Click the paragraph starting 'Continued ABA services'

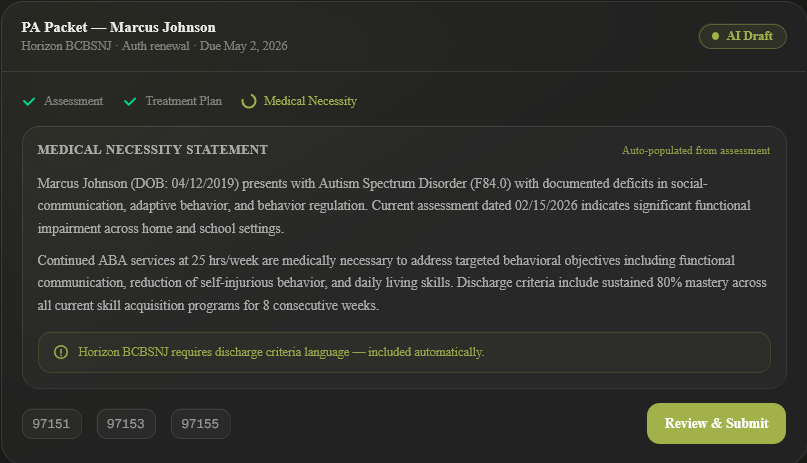pos(401,283)
